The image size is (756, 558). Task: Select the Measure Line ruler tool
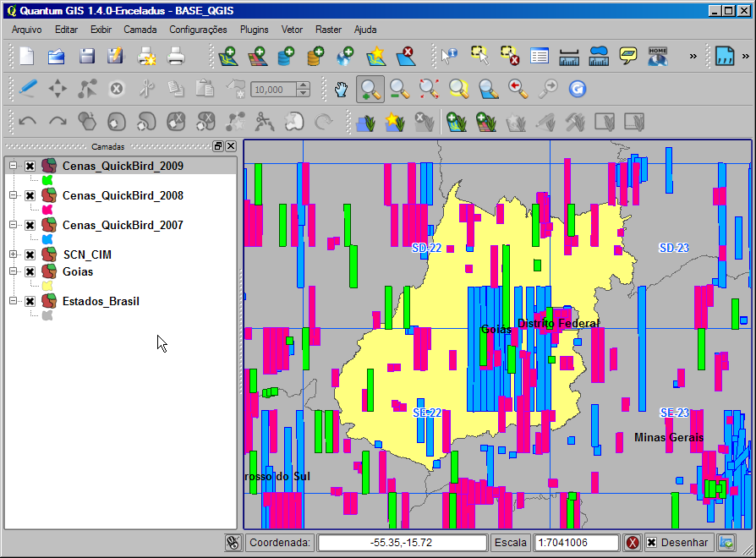(x=569, y=57)
